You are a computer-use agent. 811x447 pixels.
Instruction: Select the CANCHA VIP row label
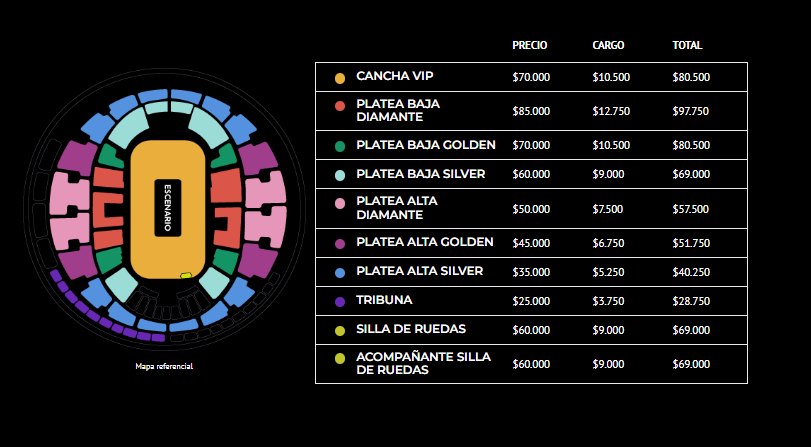click(395, 76)
